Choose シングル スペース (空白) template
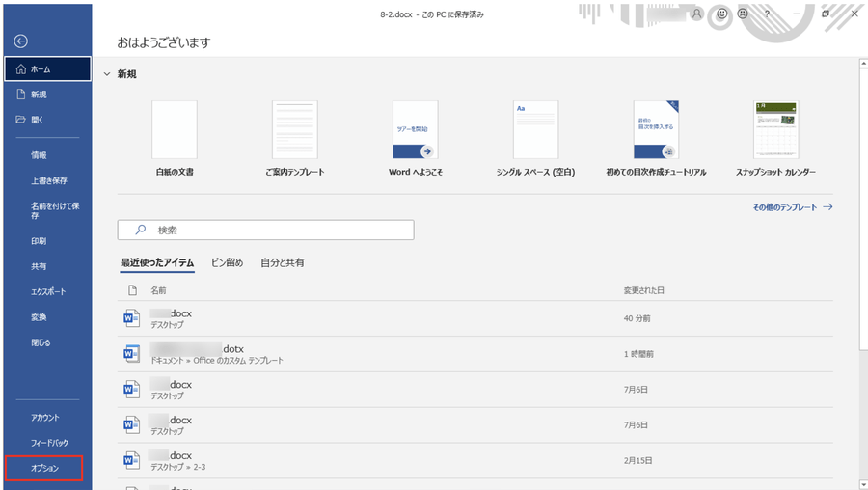The image size is (868, 490). pyautogui.click(x=535, y=129)
